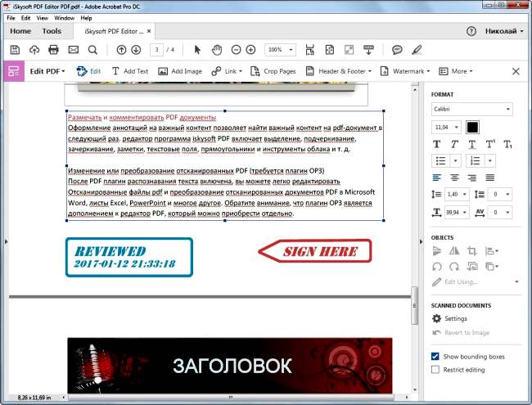Click the Add Image tool

(x=180, y=71)
